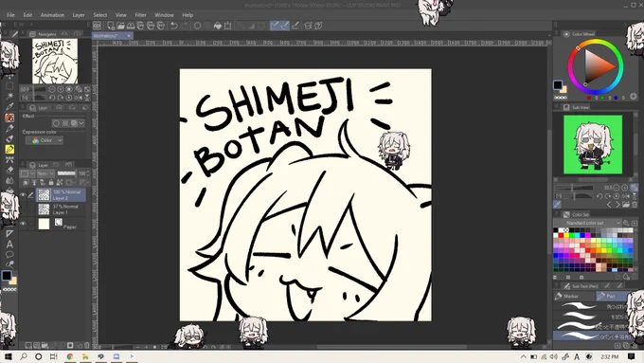Select the Pencil tool below the Pen

coord(9,128)
